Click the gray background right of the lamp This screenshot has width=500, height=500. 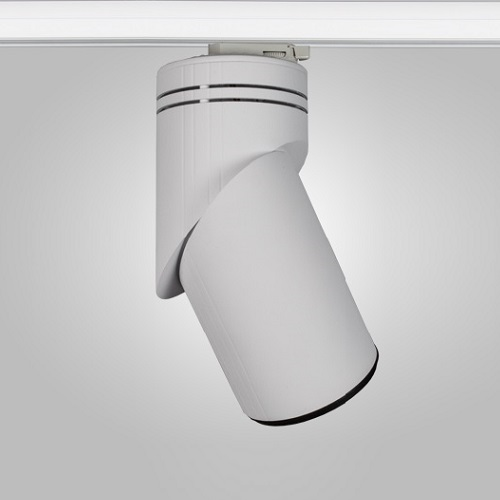(433, 250)
